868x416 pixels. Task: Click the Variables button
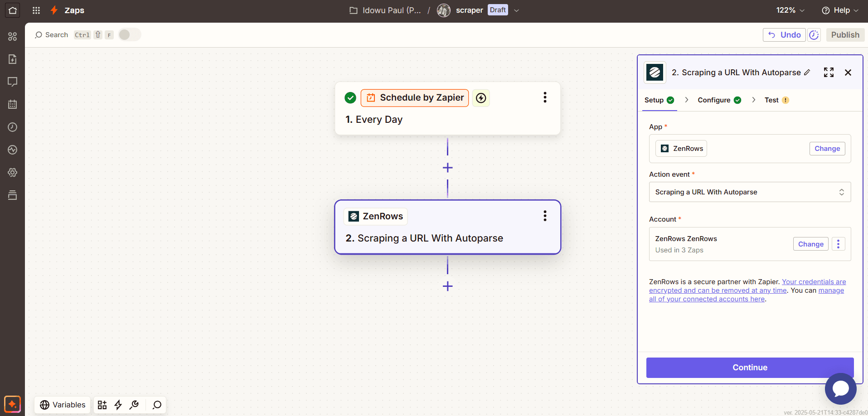[63, 405]
